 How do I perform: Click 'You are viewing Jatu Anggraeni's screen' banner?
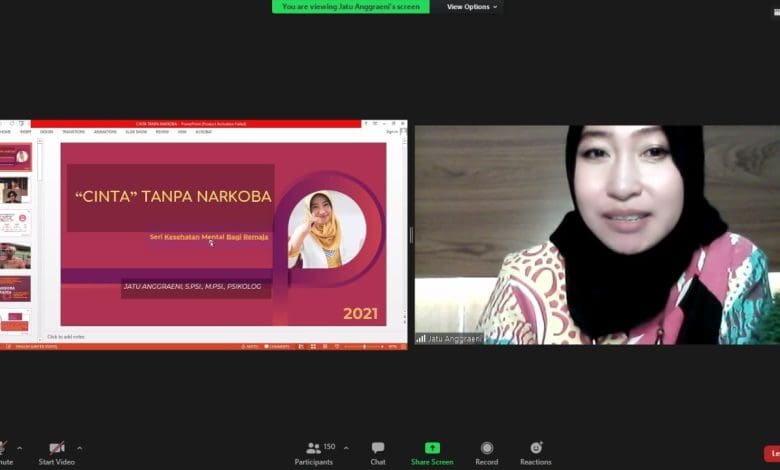(351, 6)
